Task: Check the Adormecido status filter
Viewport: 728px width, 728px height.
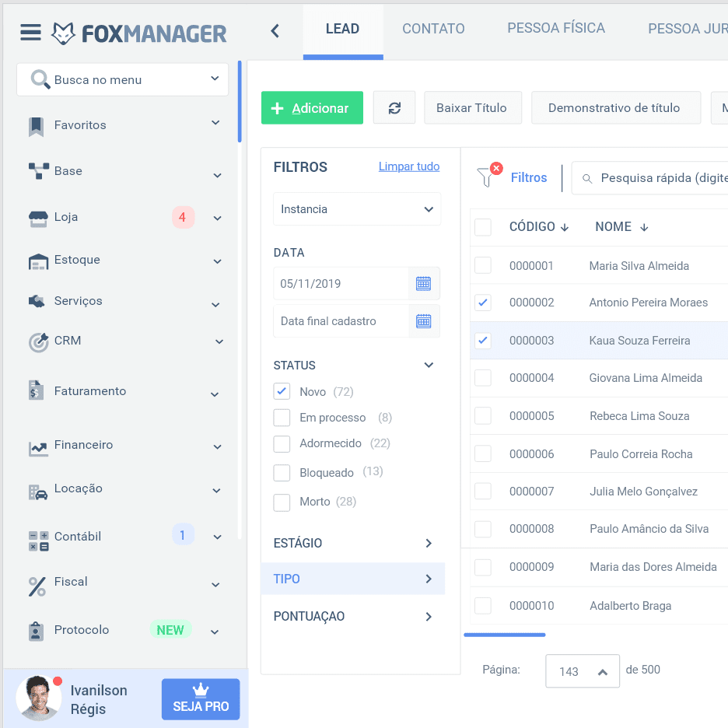Action: coord(282,444)
